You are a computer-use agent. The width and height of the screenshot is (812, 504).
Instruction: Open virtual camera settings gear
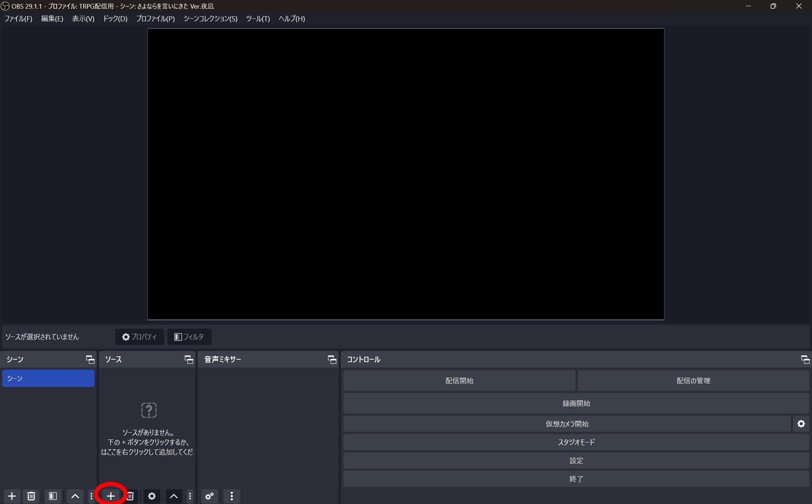(x=801, y=424)
